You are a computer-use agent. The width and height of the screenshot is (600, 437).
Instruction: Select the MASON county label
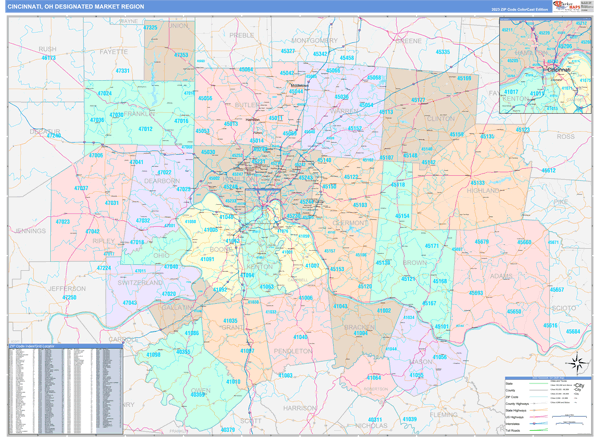pyautogui.click(x=421, y=362)
